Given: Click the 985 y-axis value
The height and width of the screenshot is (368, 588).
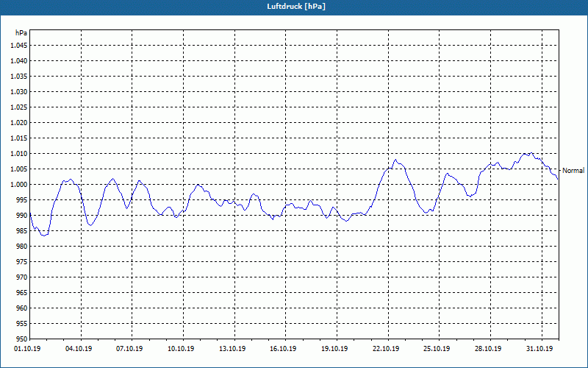Looking at the screenshot, I should click(23, 231).
